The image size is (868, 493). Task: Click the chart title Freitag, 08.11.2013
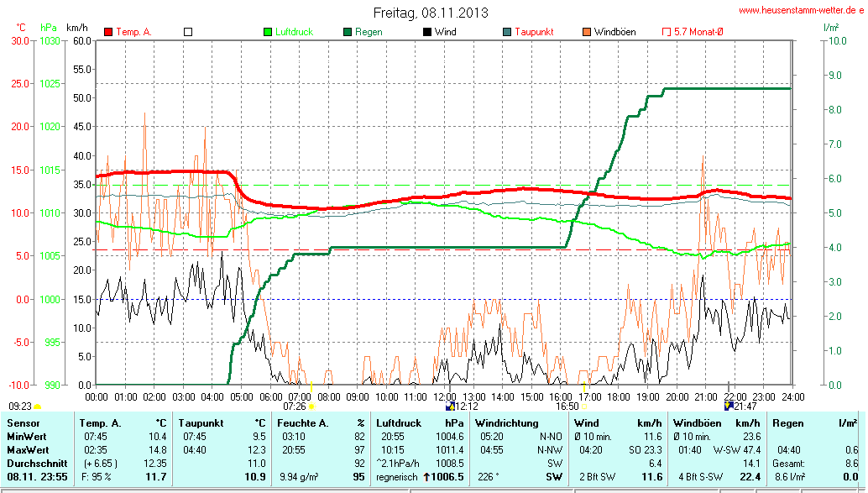pyautogui.click(x=430, y=13)
